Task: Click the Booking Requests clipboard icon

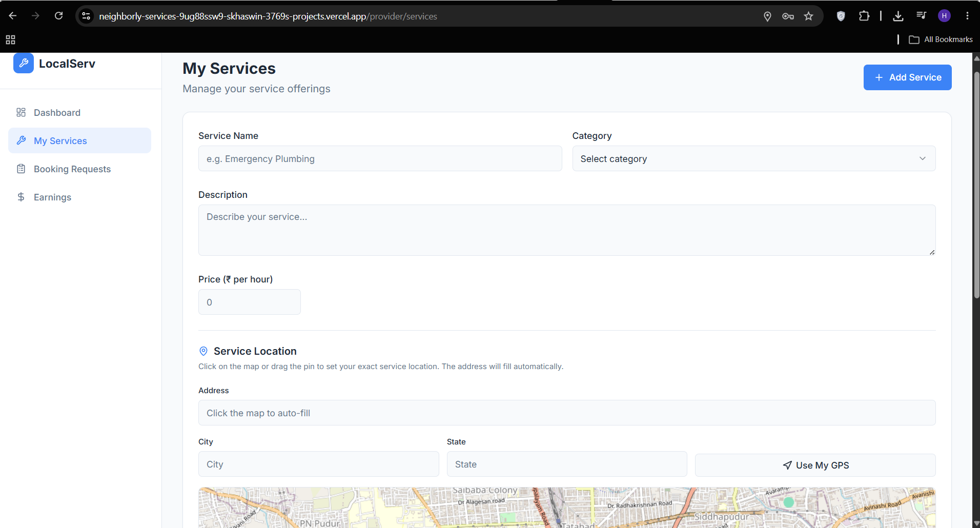Action: coord(21,169)
